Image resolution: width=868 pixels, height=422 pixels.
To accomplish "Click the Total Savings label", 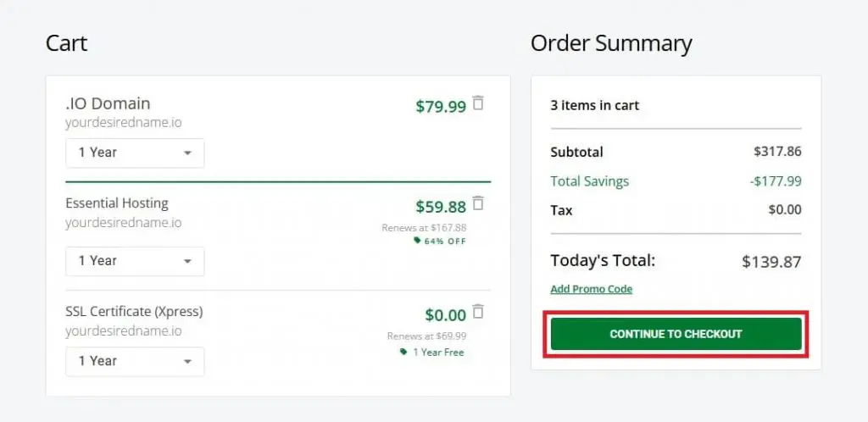I will [589, 181].
